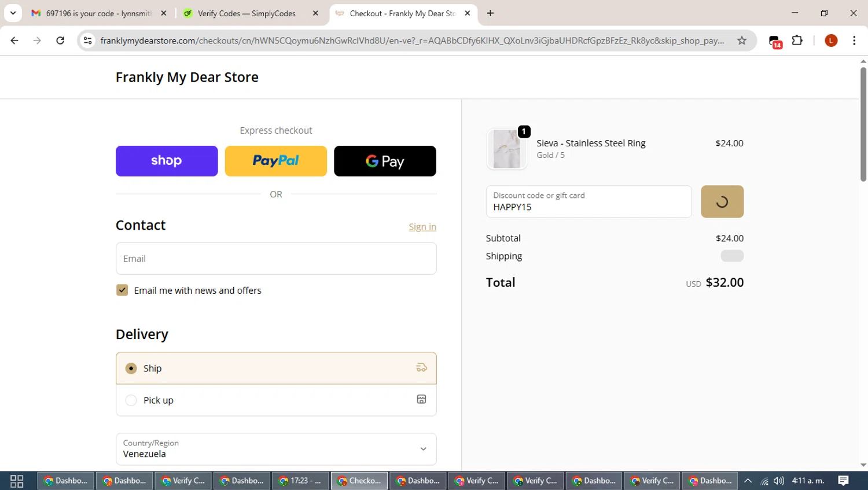The image size is (868, 490).
Task: Open the Windows notification center icon
Action: coord(843,481)
